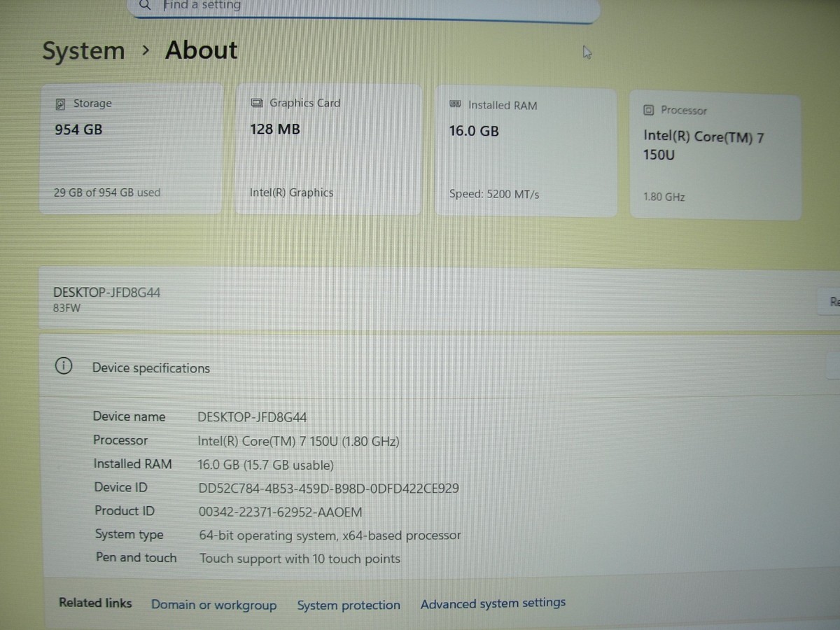The height and width of the screenshot is (630, 840).
Task: Select Device name value in specifications
Action: 253,417
